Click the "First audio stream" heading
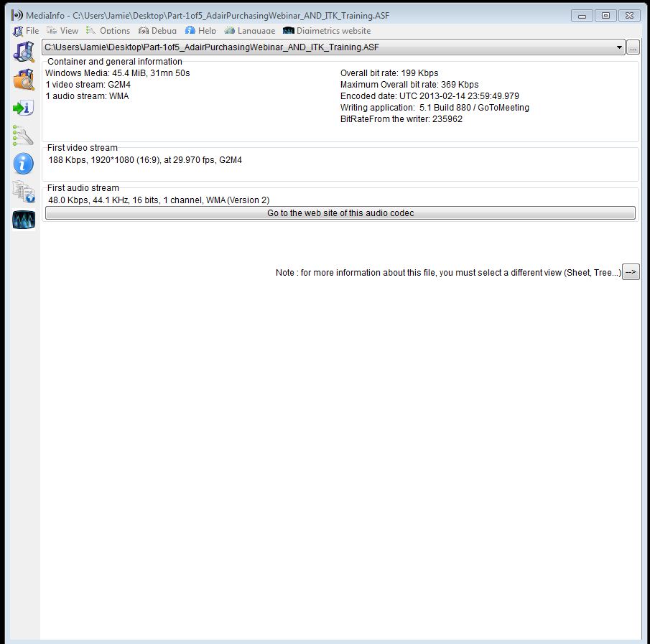The width and height of the screenshot is (650, 644). click(83, 188)
